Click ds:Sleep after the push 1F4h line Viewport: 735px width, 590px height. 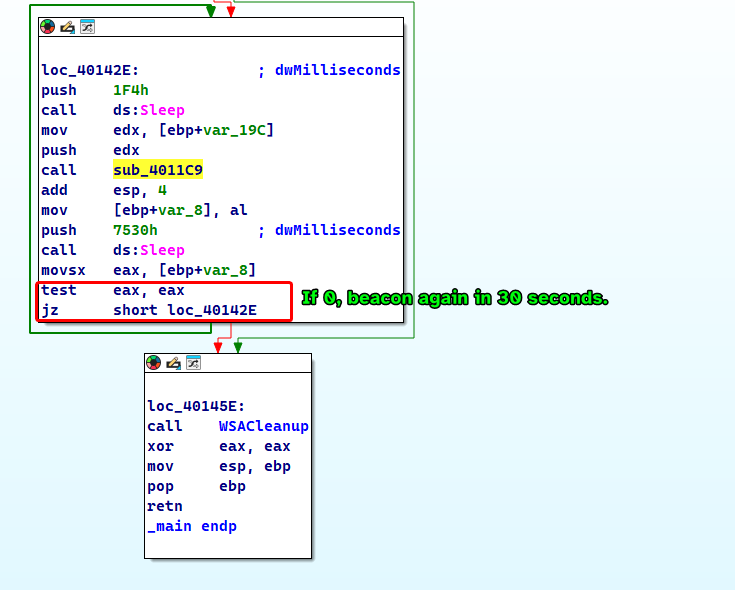pyautogui.click(x=149, y=110)
